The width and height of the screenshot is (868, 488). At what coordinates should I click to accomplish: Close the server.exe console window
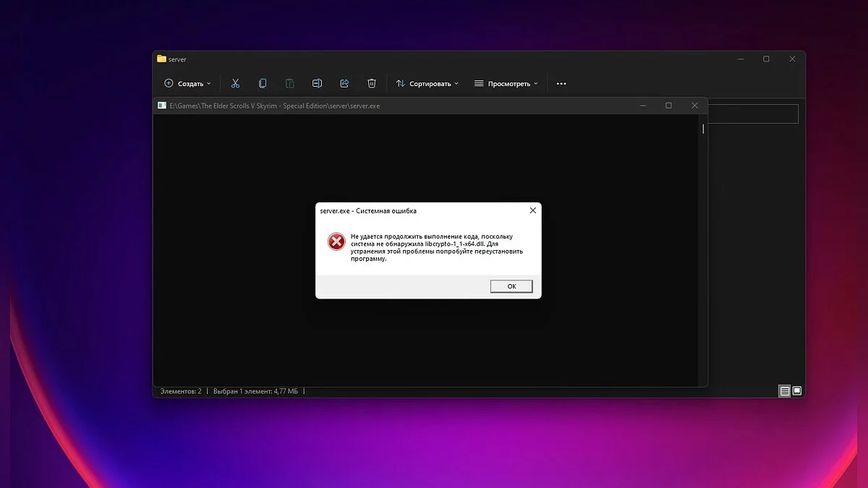pyautogui.click(x=695, y=106)
